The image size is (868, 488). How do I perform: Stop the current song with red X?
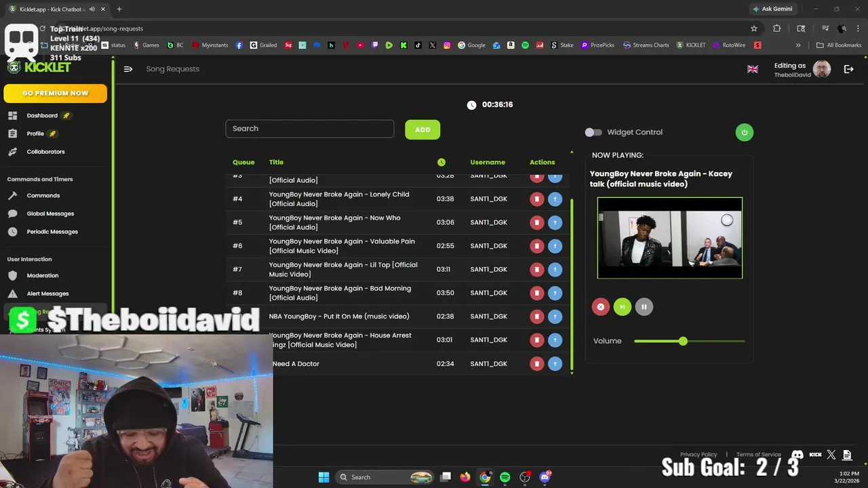(x=600, y=307)
